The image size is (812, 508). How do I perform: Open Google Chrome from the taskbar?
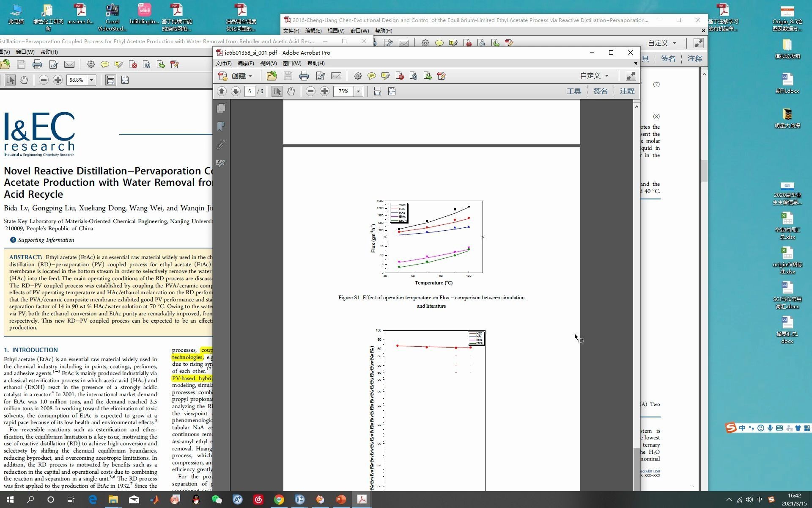click(279, 500)
